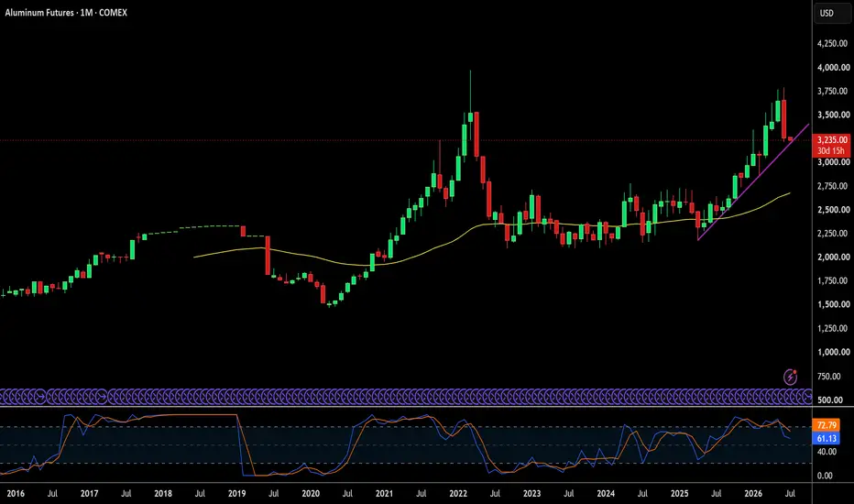Click the 2026 label on time axis
Image resolution: width=854 pixels, height=504 pixels.
753,494
